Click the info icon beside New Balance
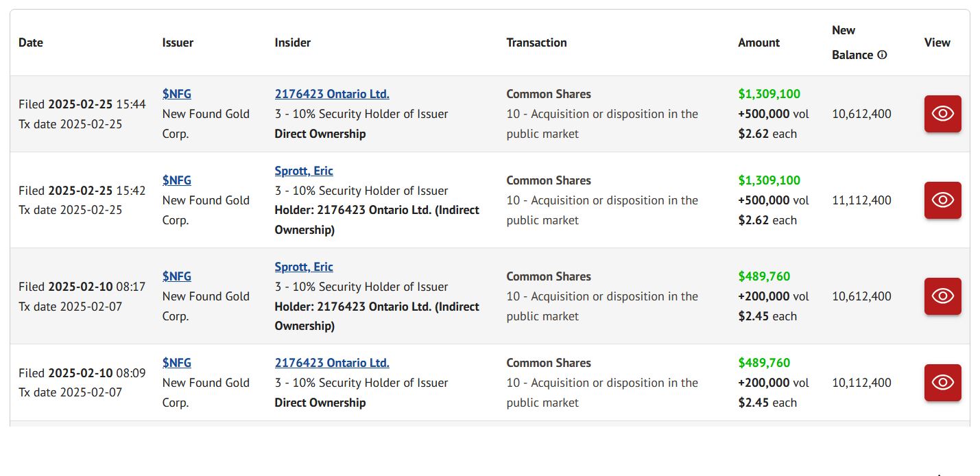This screenshot has height=476, width=980. pos(882,55)
